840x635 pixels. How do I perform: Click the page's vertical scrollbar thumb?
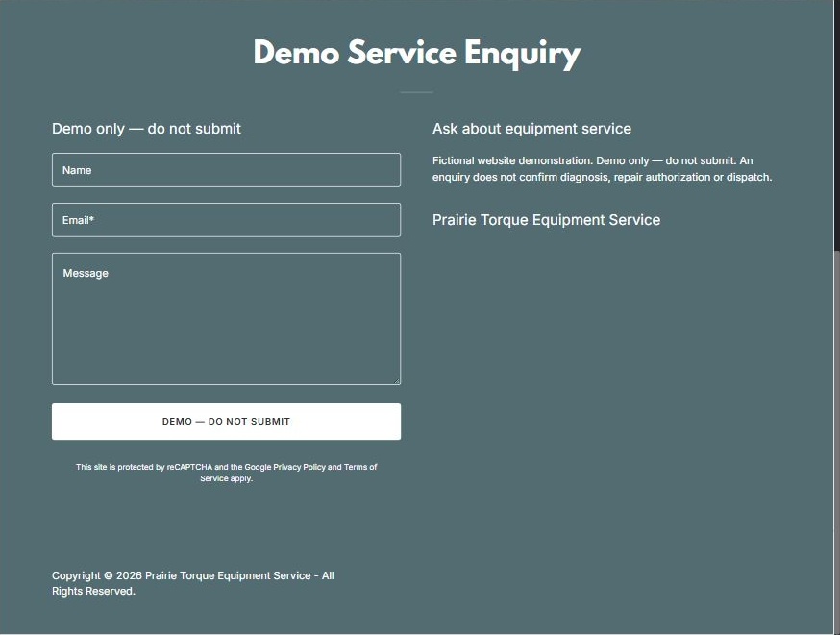click(x=837, y=442)
